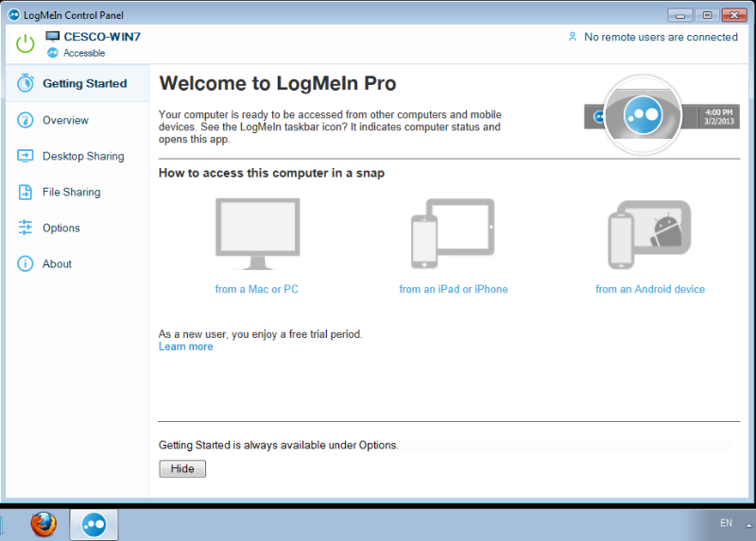The image size is (756, 541).
Task: Click the Hide button
Action: point(182,468)
